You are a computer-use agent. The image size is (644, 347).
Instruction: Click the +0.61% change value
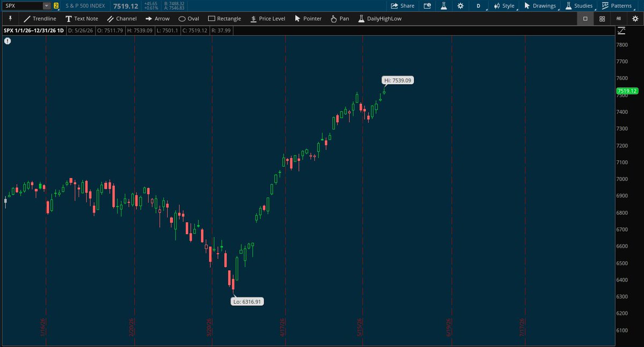151,9
